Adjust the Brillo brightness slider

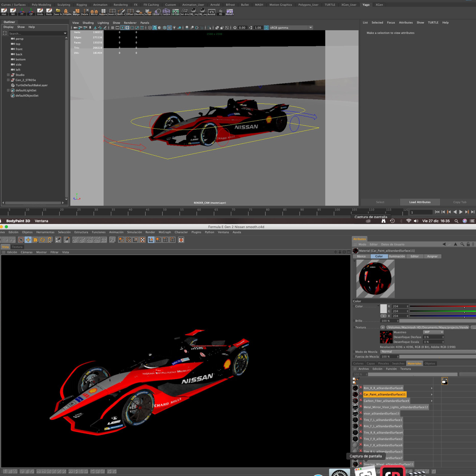(438, 321)
